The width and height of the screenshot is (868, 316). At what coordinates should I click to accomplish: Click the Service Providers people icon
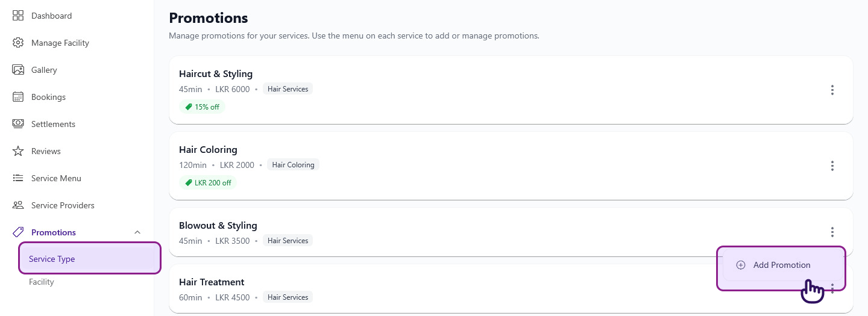click(18, 205)
